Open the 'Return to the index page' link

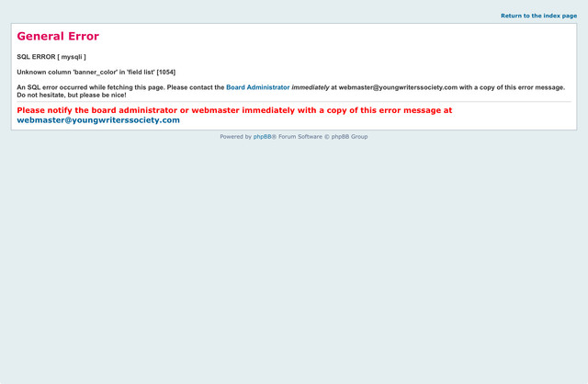tap(539, 16)
